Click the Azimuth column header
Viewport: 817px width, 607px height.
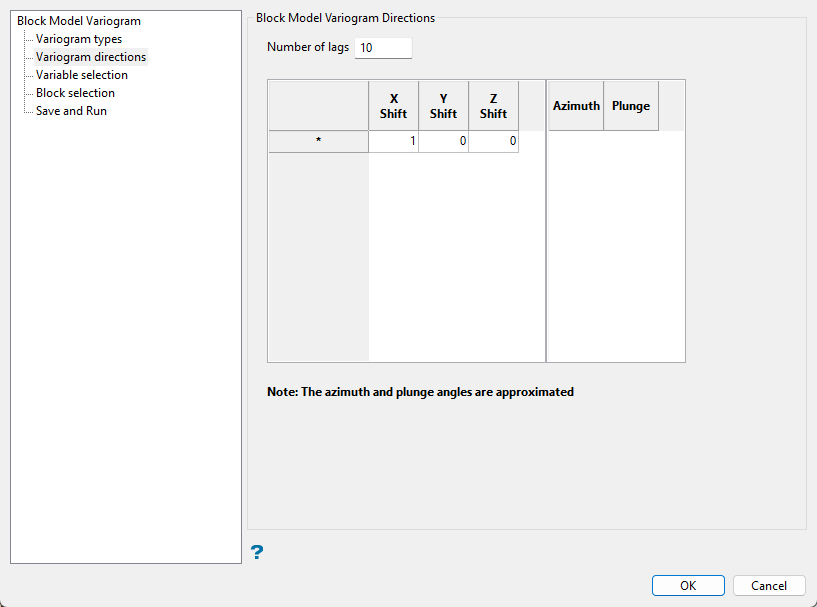pos(576,106)
